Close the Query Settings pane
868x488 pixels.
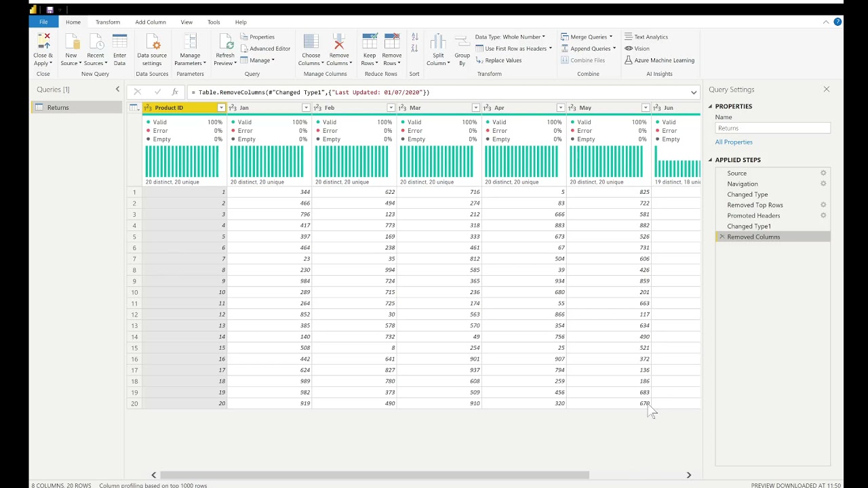point(826,89)
